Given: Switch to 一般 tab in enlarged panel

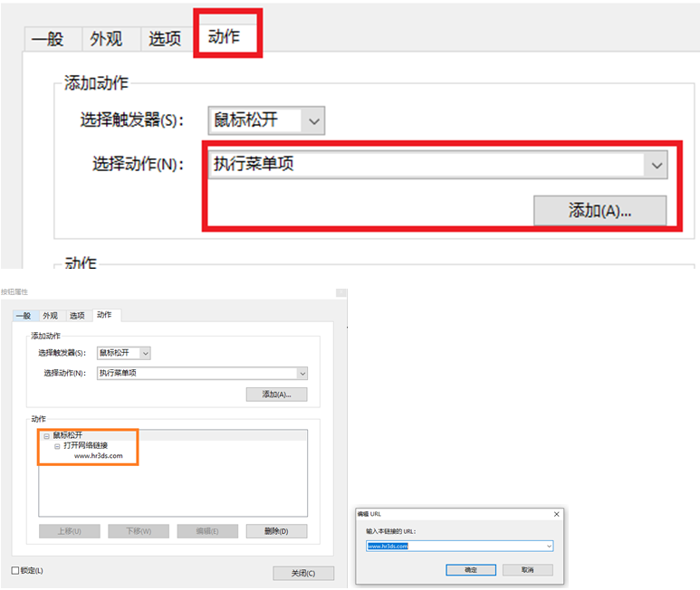Looking at the screenshot, I should tap(47, 38).
